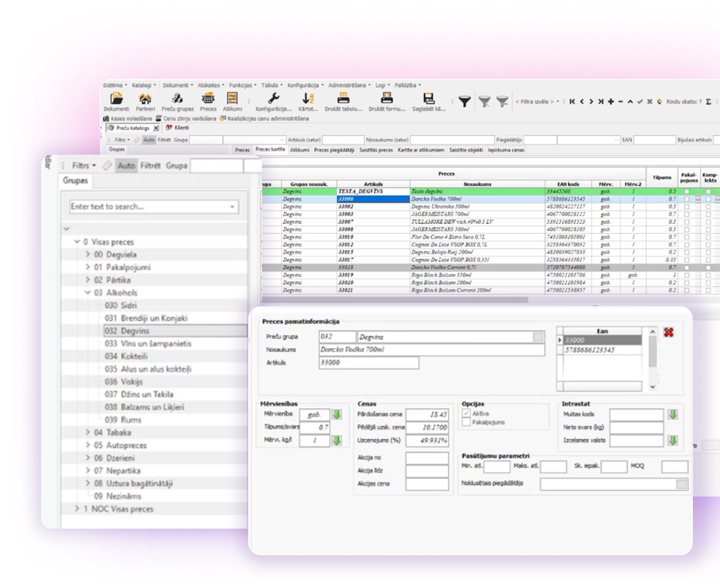The image size is (720, 588).
Task: Open the Atskaites menu
Action: pos(209,85)
